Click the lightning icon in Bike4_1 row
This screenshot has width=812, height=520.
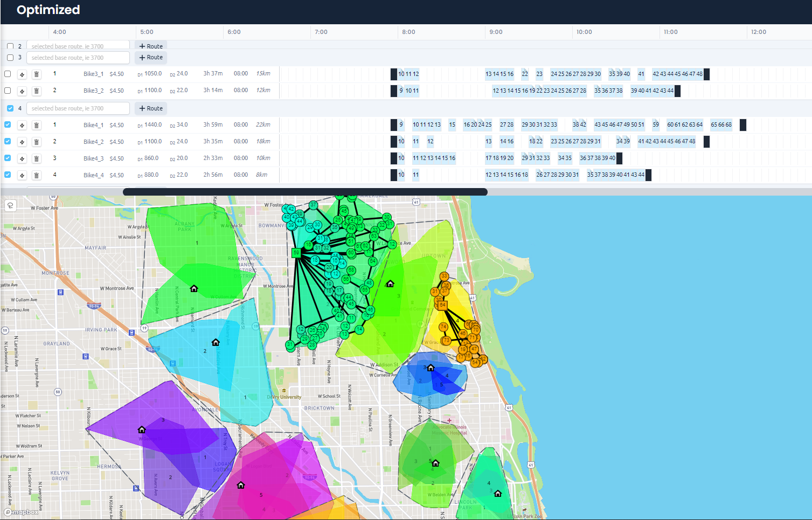[22, 126]
